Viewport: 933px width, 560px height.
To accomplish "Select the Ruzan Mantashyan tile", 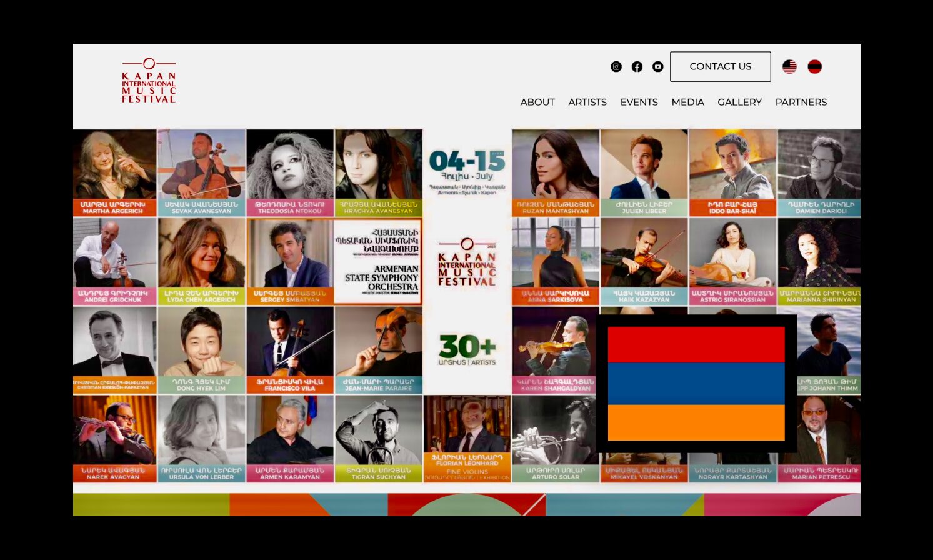I will pyautogui.click(x=555, y=172).
